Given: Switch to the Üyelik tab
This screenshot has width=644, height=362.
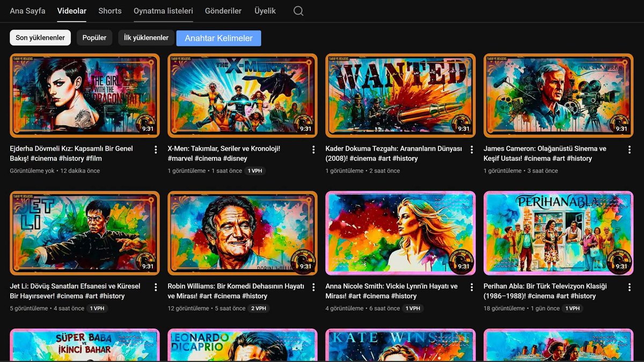Looking at the screenshot, I should tap(265, 11).
